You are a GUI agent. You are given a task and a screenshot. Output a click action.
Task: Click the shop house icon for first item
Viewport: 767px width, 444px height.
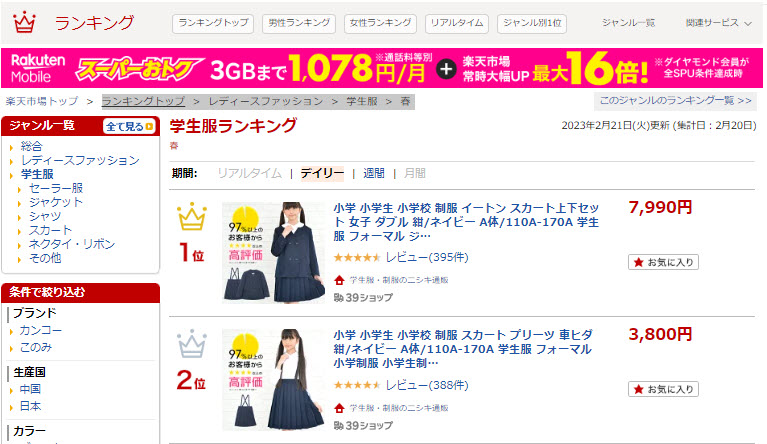(x=339, y=280)
